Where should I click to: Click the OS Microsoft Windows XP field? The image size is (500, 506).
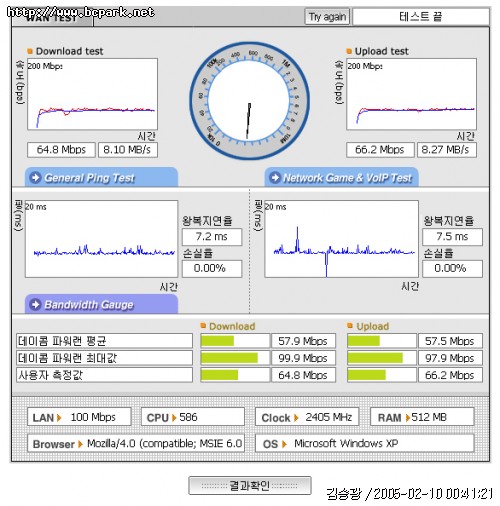[x=365, y=443]
